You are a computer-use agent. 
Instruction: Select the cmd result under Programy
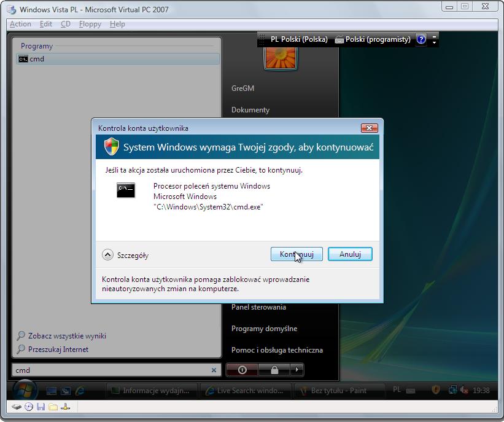(x=118, y=59)
